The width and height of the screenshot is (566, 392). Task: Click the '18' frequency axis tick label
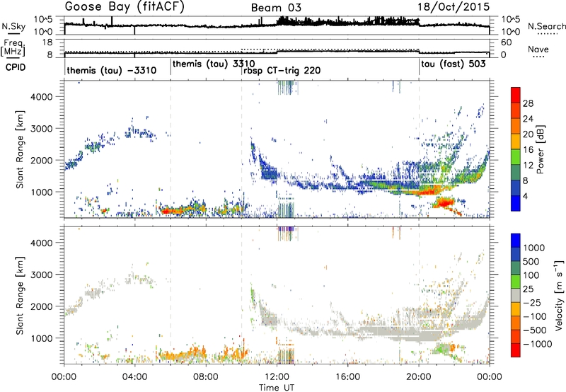(x=47, y=42)
